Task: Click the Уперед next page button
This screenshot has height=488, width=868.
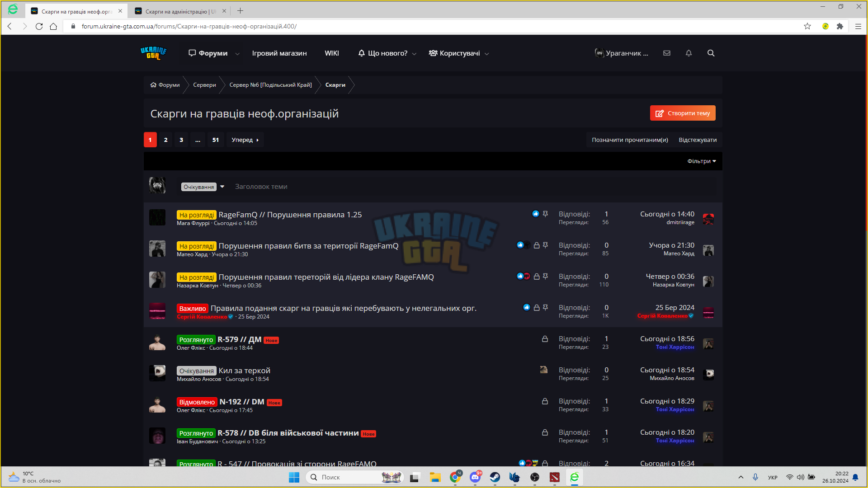Action: click(x=245, y=140)
